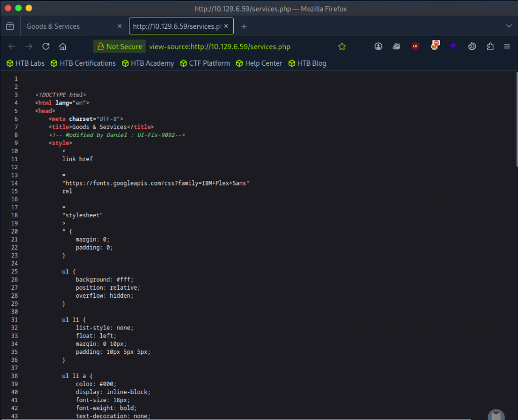The height and width of the screenshot is (420, 518).
Task: Open the uBlock Origin extension
Action: point(415,46)
